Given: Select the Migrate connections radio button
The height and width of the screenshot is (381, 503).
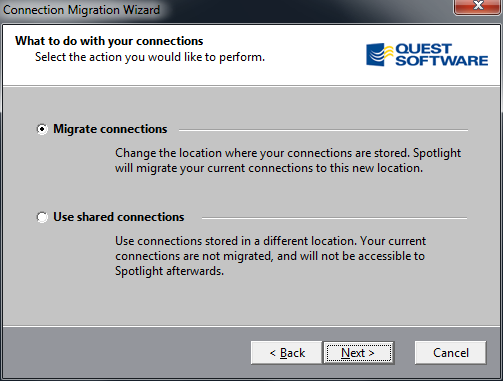Looking at the screenshot, I should pyautogui.click(x=42, y=129).
